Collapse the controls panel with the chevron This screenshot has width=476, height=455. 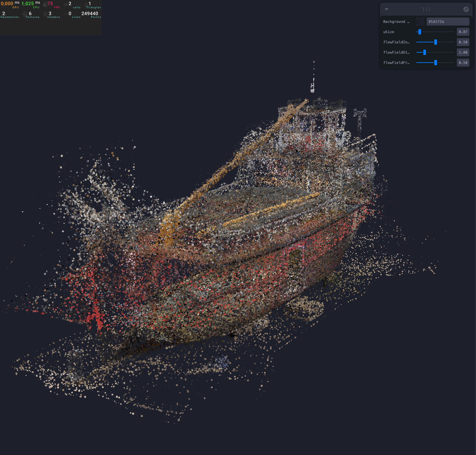[x=386, y=9]
